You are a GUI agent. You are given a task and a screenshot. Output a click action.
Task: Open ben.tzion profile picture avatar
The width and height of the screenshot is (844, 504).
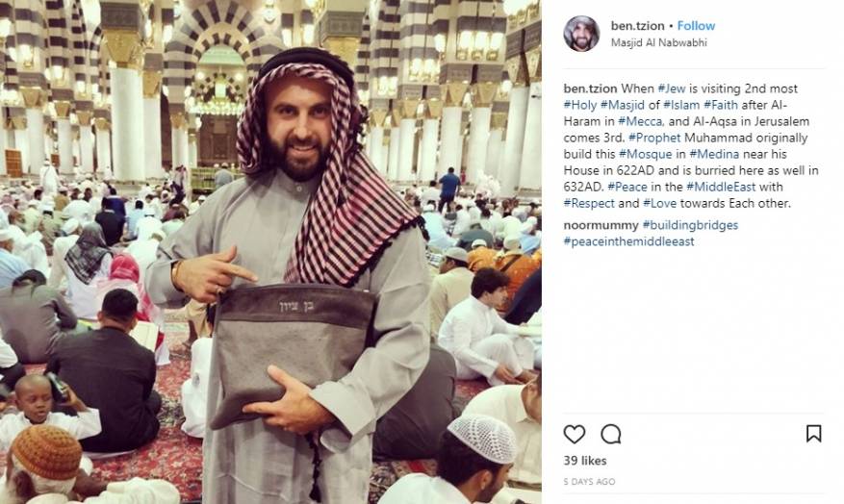(581, 34)
